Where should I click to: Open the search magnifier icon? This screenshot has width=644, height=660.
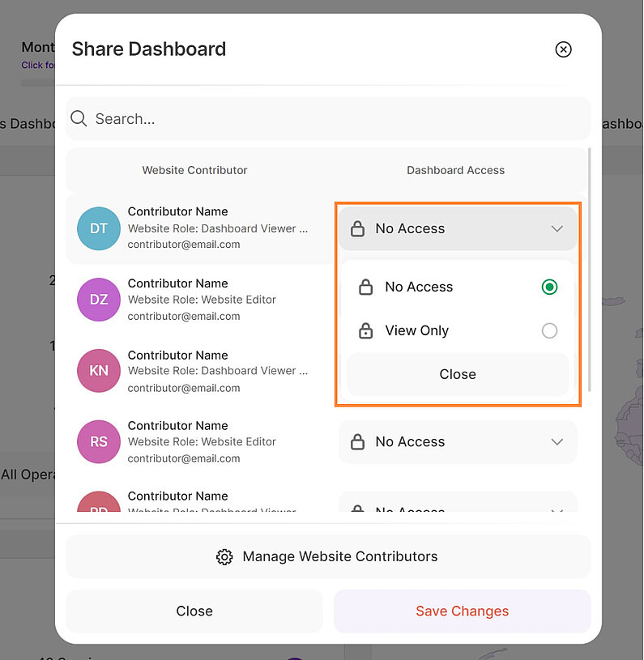point(78,118)
